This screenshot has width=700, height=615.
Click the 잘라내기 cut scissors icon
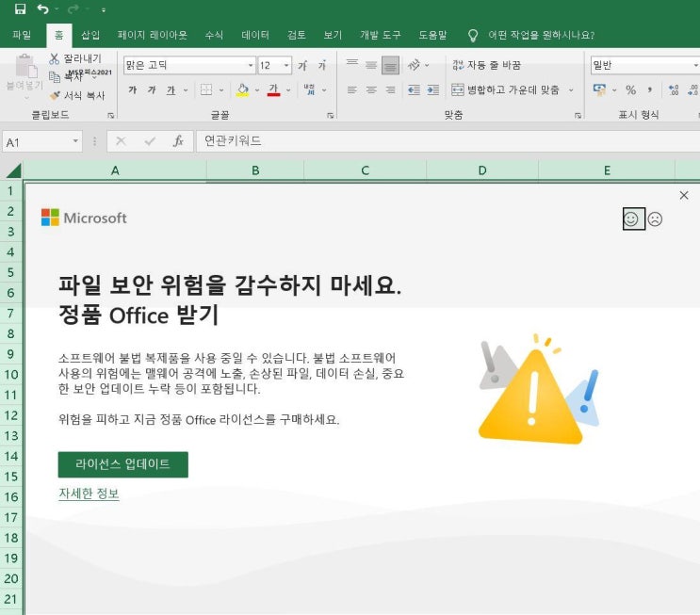[x=54, y=58]
